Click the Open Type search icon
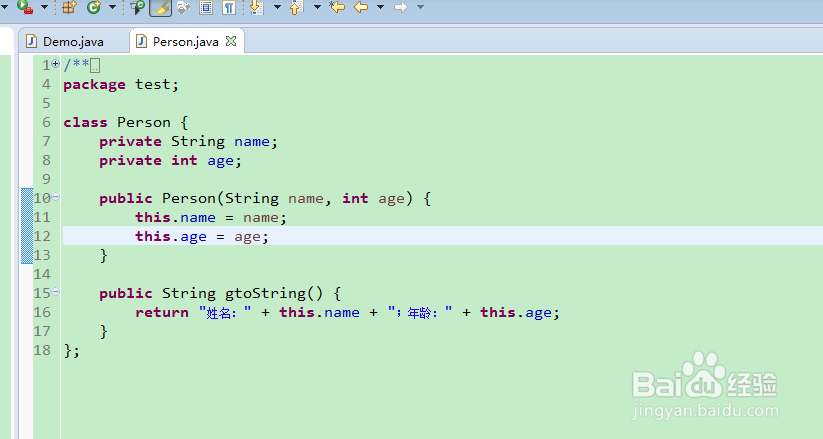Screen dimensions: 823x439 138,7
